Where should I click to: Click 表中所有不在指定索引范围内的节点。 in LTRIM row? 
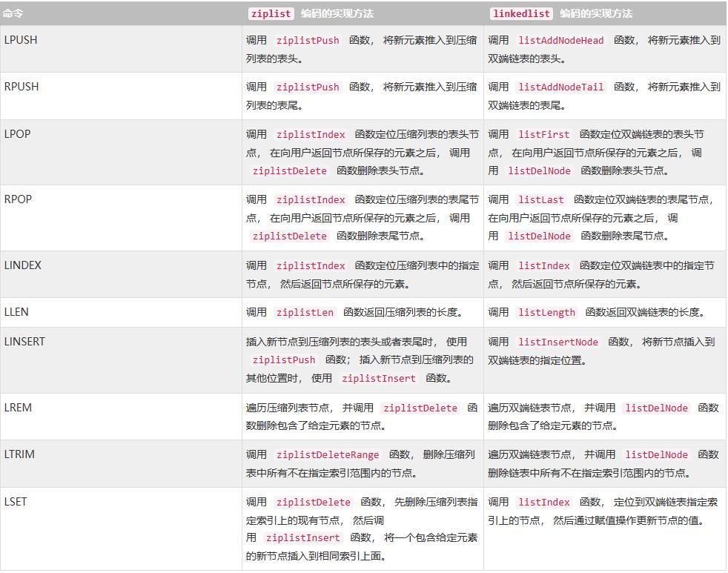coord(331,473)
